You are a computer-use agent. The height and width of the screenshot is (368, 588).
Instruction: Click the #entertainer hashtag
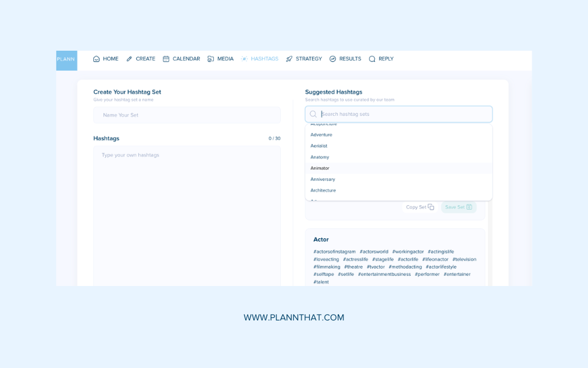pyautogui.click(x=457, y=274)
